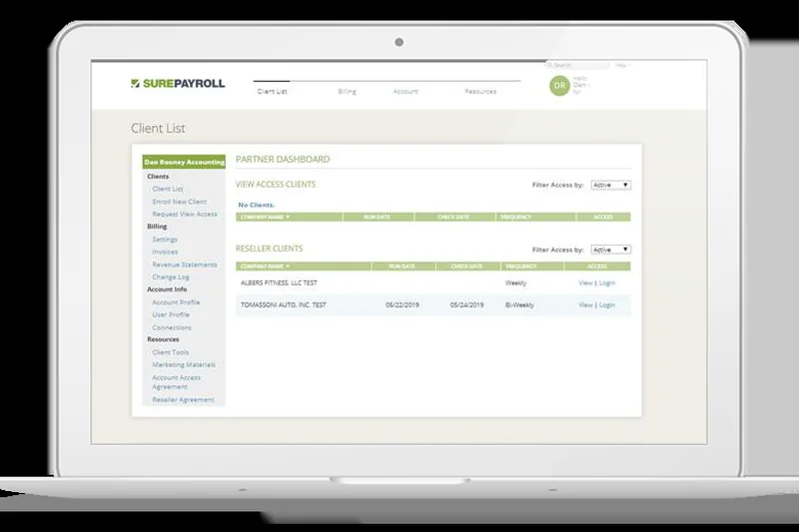Open the DR user avatar
Screen dimensions: 799x532
(x=559, y=86)
